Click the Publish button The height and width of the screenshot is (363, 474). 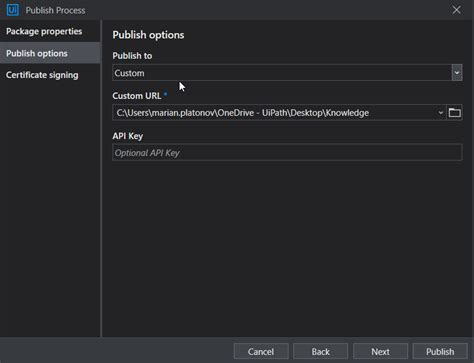[440, 352]
